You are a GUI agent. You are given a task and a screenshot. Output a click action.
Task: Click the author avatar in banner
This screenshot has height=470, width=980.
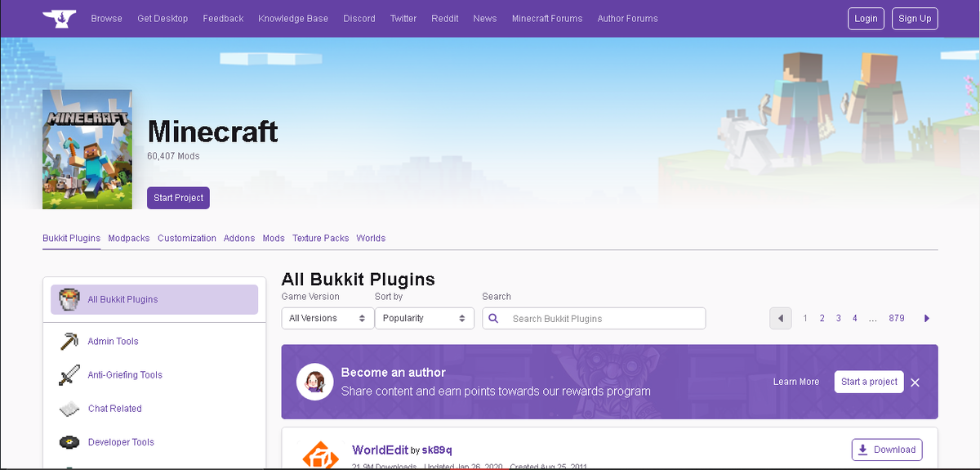[x=314, y=382]
